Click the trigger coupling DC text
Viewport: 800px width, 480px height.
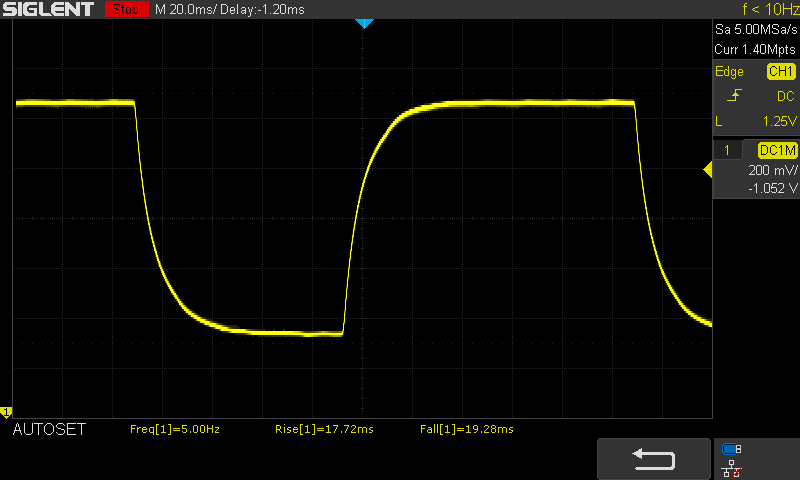(786, 96)
